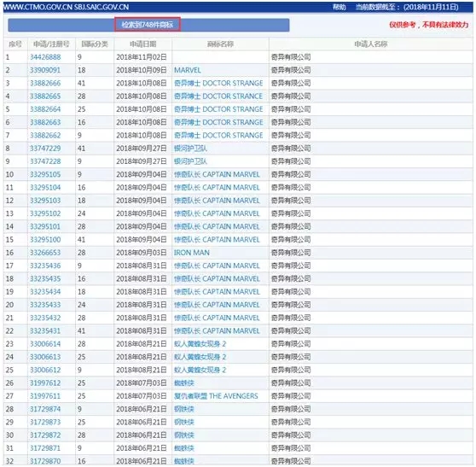Open application number 31729871

[x=45, y=449]
